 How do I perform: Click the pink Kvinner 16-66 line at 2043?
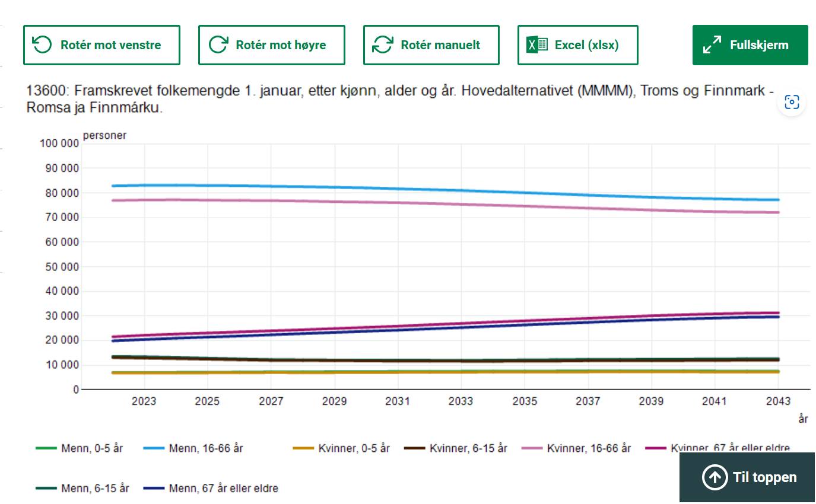(777, 212)
